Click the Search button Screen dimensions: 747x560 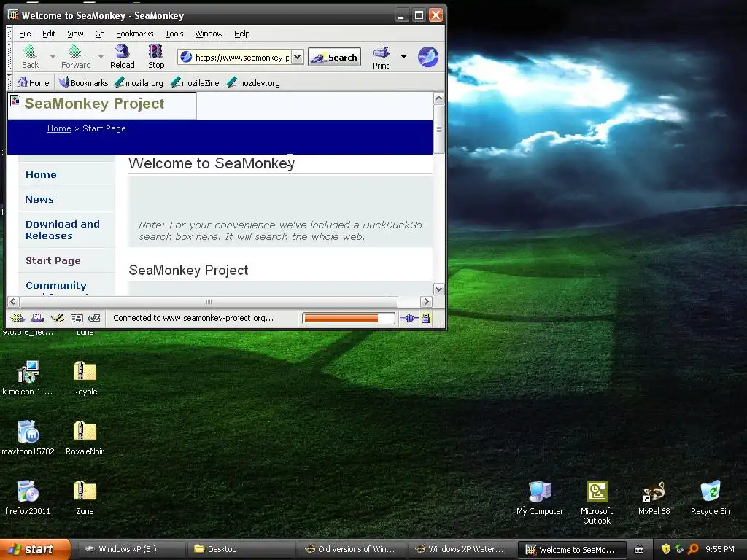coord(334,57)
